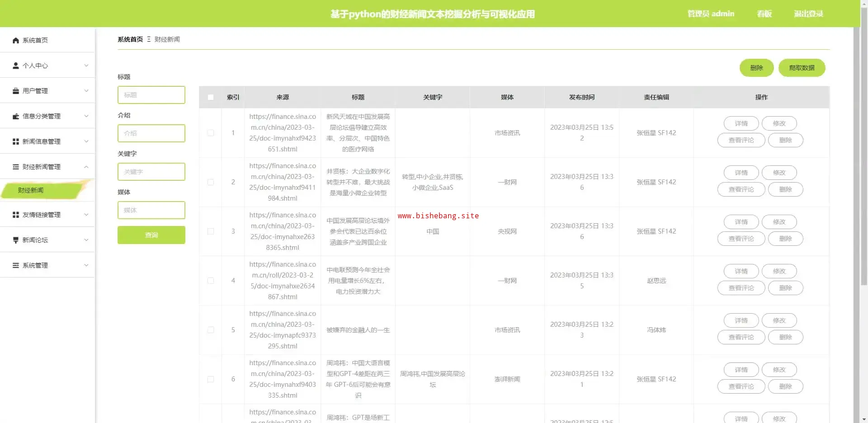
Task: Click the green 删除 button above table
Action: point(756,68)
